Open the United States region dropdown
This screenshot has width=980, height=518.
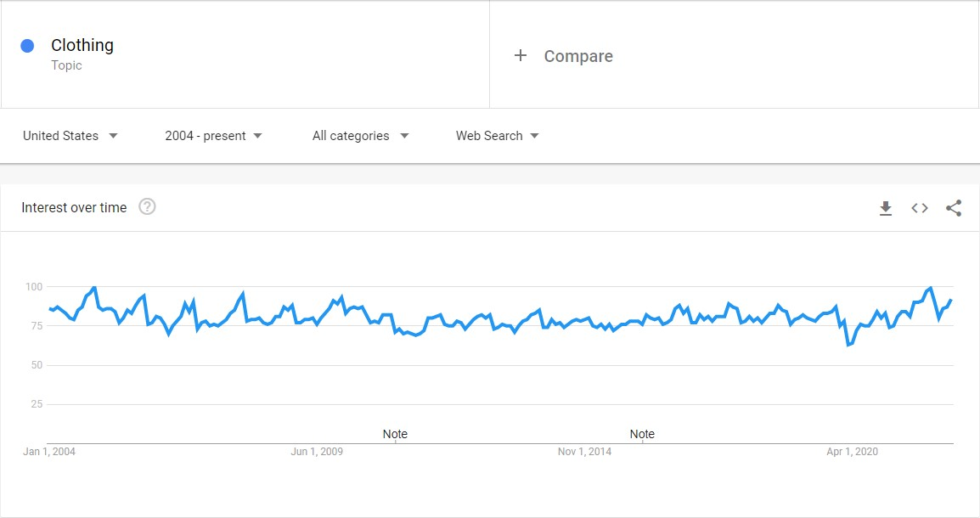pyautogui.click(x=70, y=136)
